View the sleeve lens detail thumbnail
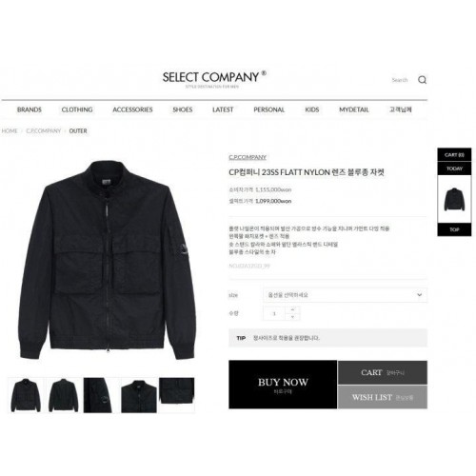Image resolution: width=476 pixels, height=476 pixels. (101, 395)
